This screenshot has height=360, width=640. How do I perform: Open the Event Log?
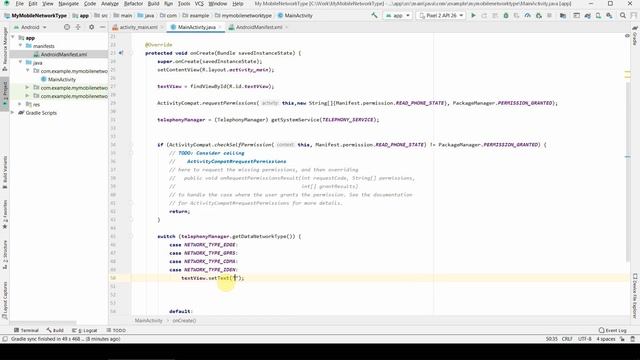click(612, 330)
